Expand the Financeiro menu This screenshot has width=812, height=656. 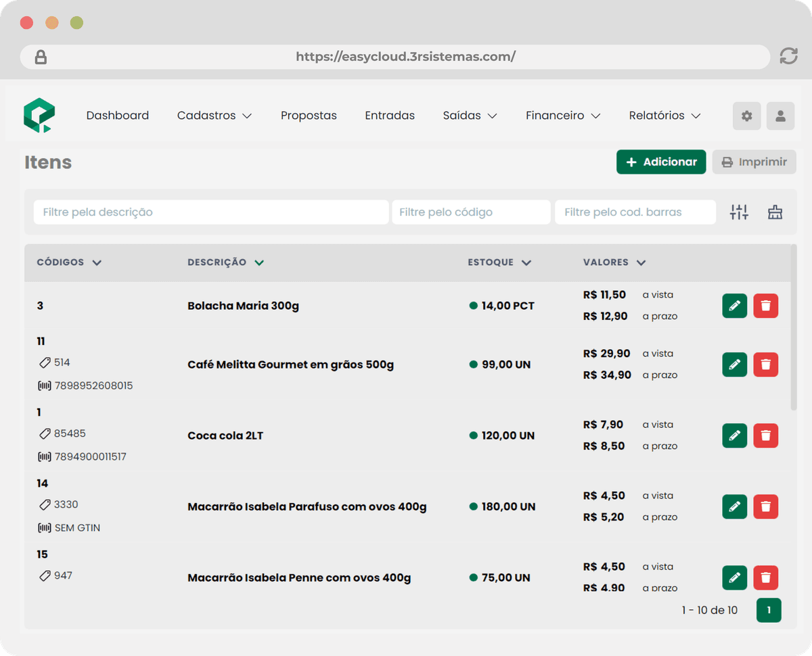[563, 116]
